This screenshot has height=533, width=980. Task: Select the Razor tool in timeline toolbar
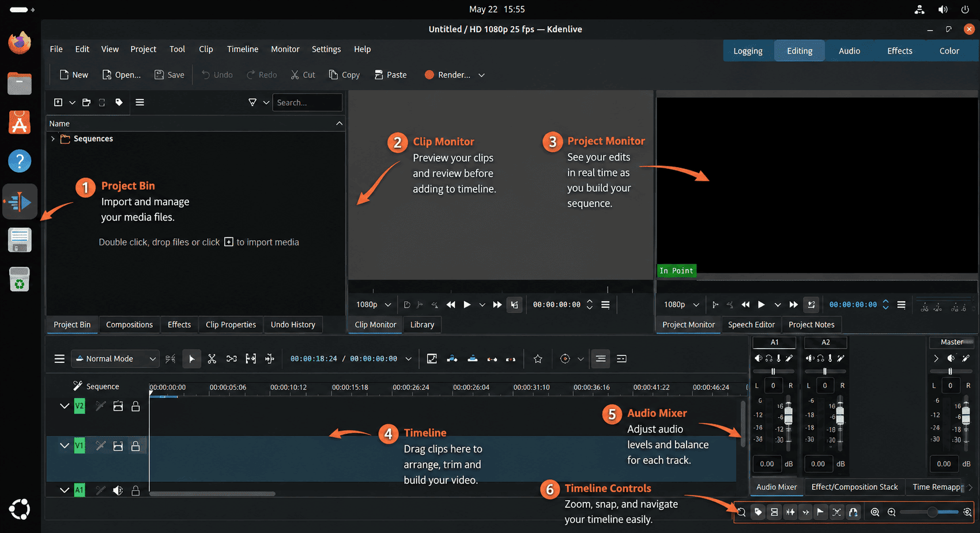pos(212,358)
